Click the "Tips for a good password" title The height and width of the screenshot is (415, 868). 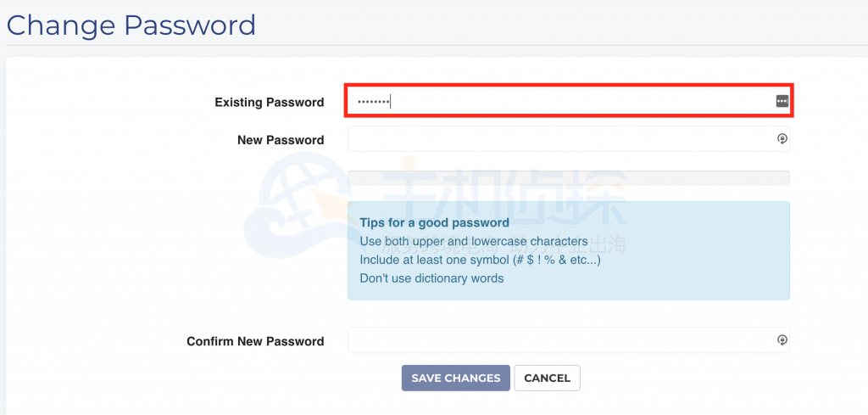(434, 222)
